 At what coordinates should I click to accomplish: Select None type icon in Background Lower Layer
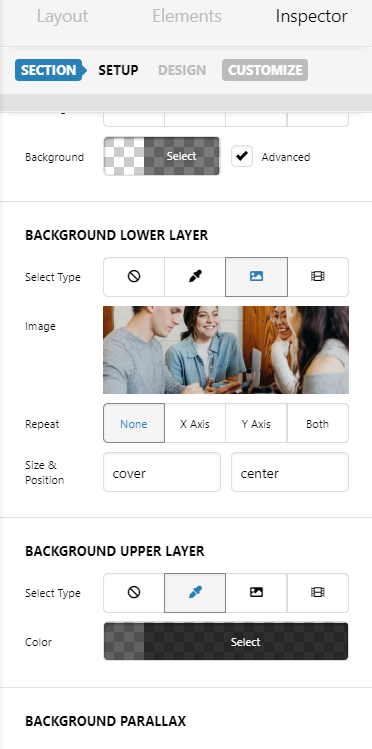(134, 277)
